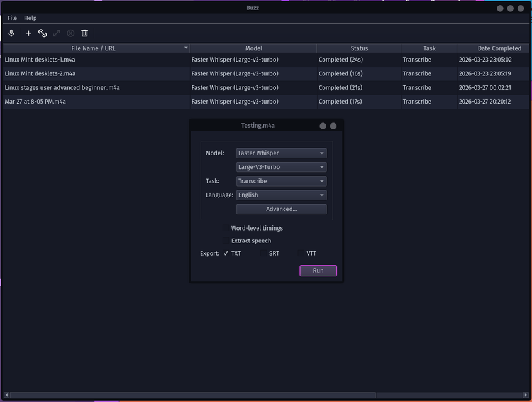This screenshot has width=532, height=402.
Task: Click the cancel transcription circle-x icon
Action: tap(70, 33)
